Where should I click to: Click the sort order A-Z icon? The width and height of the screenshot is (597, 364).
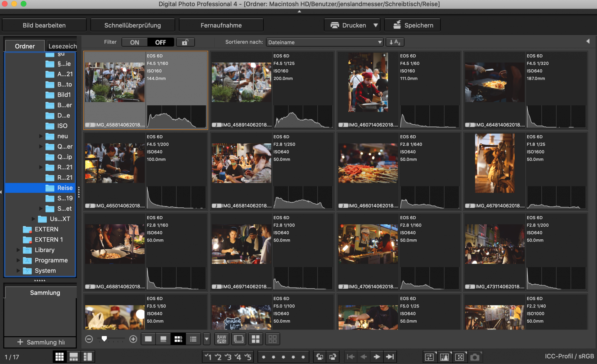point(395,42)
